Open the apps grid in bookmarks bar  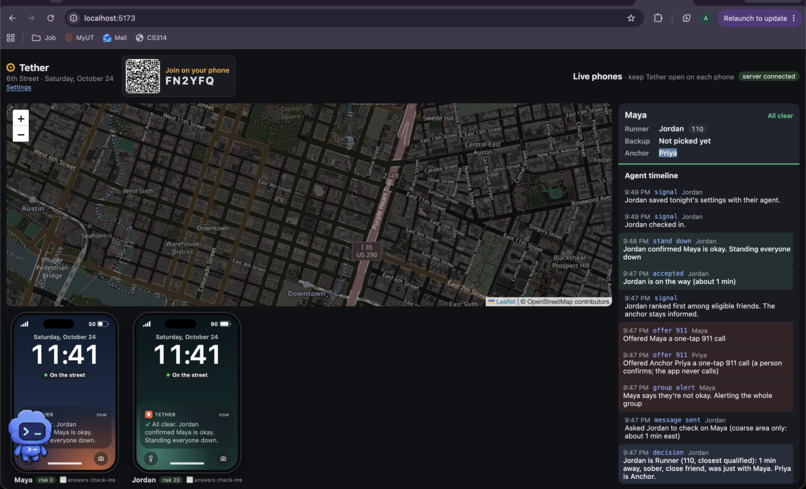[x=10, y=38]
